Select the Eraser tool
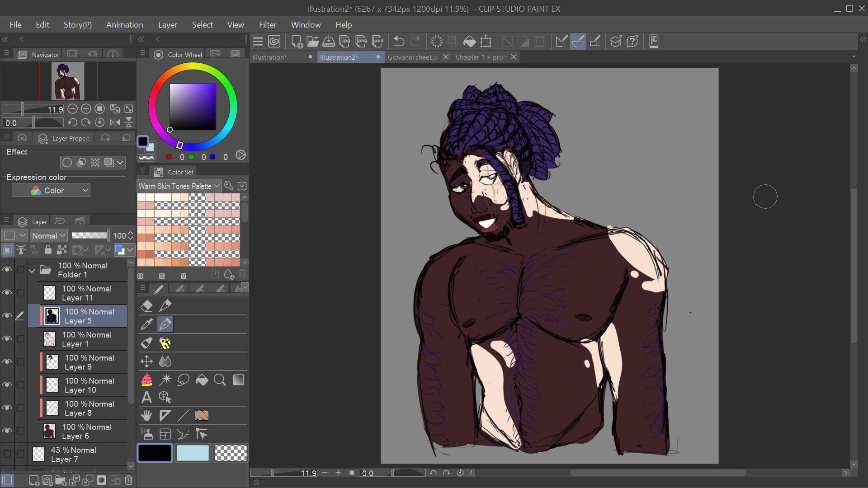 (146, 306)
